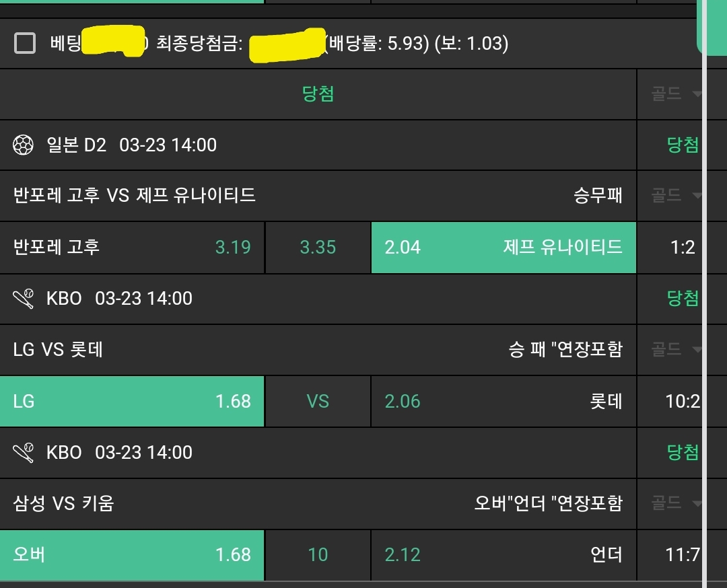Click the highlighted 오버 1.68 cell
Viewport: 727px width, 588px height.
coord(132,554)
